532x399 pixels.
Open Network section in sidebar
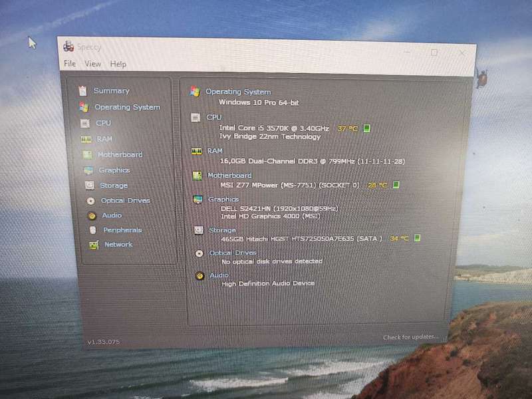point(118,244)
